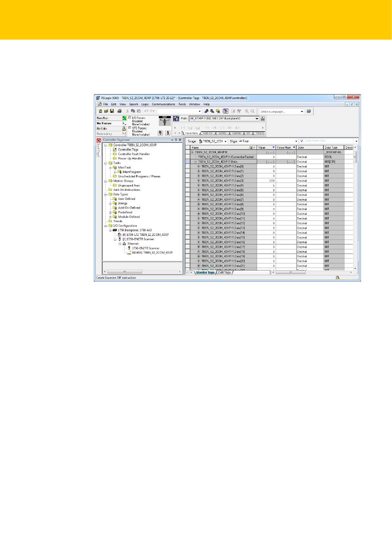Click the Start Page side icon
This screenshot has width=392, height=555.
99,140
